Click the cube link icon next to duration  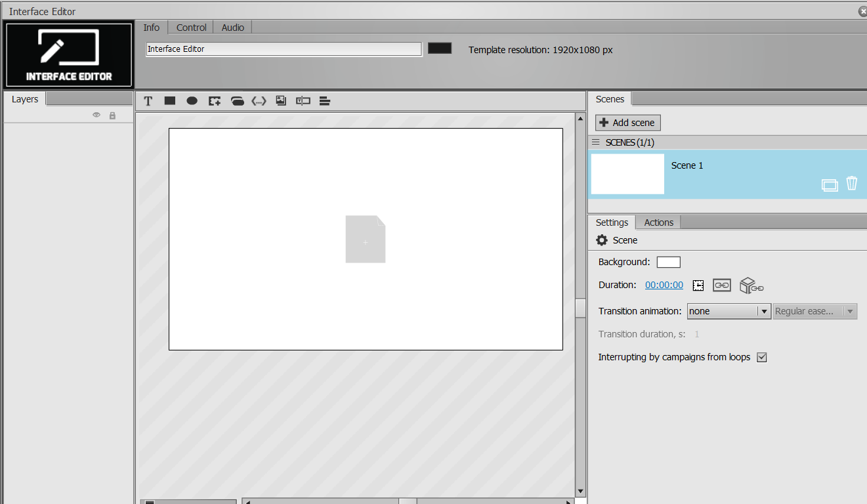click(751, 285)
